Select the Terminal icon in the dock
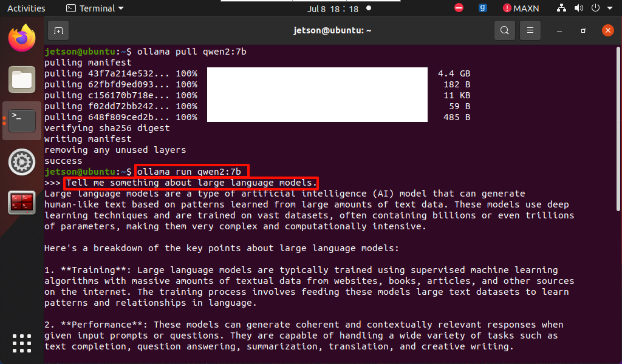The image size is (622, 364). click(22, 120)
